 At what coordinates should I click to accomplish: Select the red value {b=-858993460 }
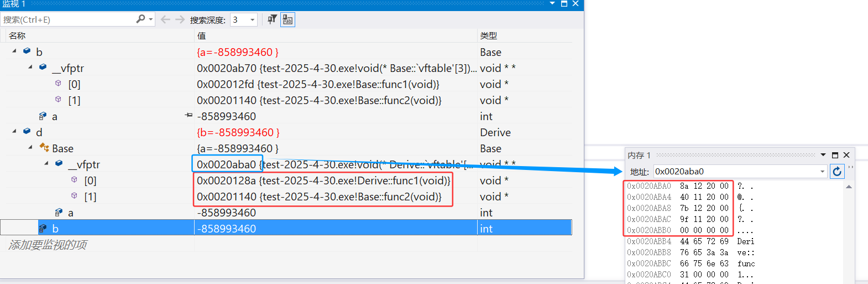click(238, 132)
